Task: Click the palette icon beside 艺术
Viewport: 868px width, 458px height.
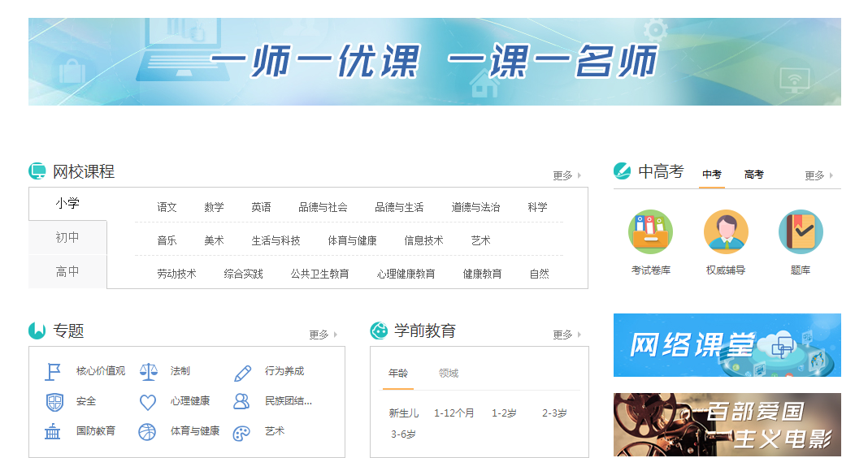Action: click(241, 433)
